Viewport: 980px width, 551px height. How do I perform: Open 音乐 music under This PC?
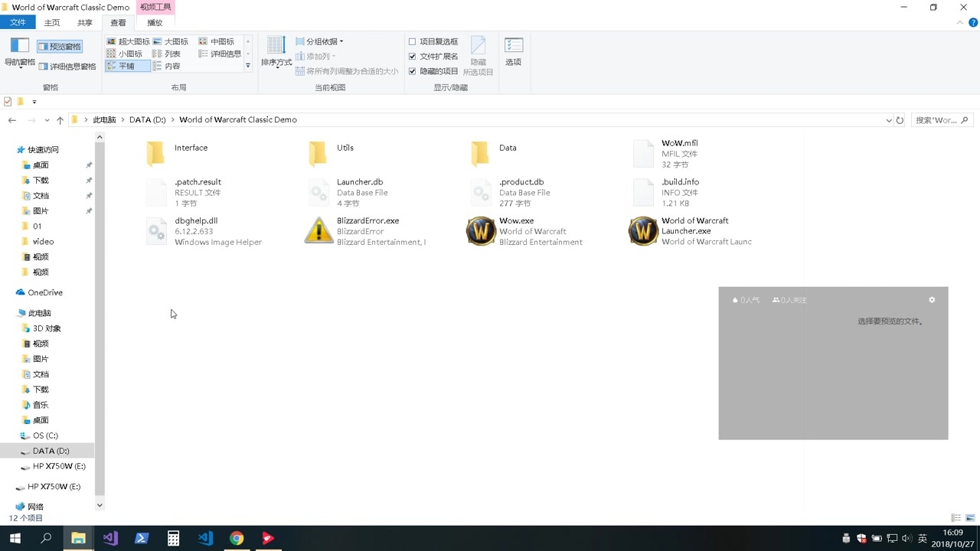(40, 405)
